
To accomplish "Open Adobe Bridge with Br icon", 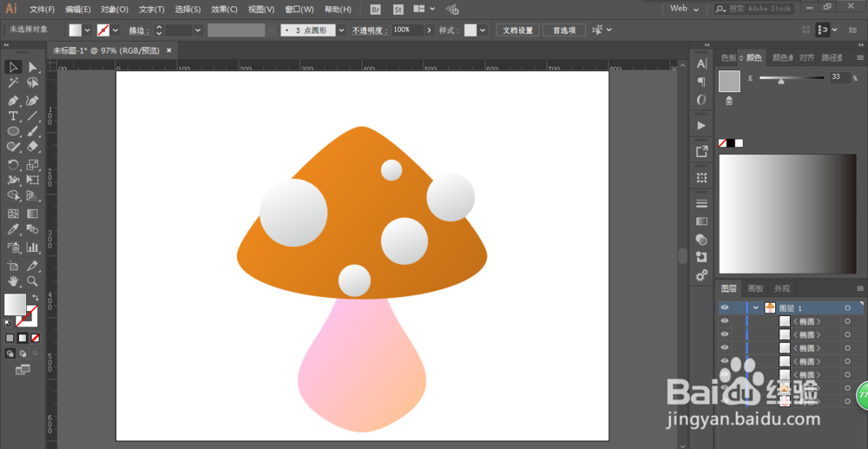I will 375,10.
